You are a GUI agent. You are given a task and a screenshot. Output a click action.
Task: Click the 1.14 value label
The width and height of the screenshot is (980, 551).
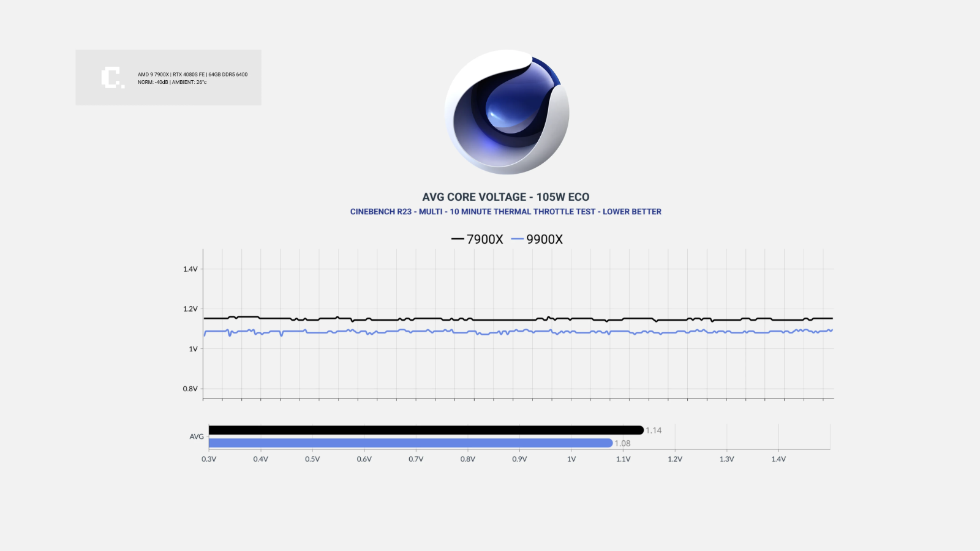click(654, 430)
